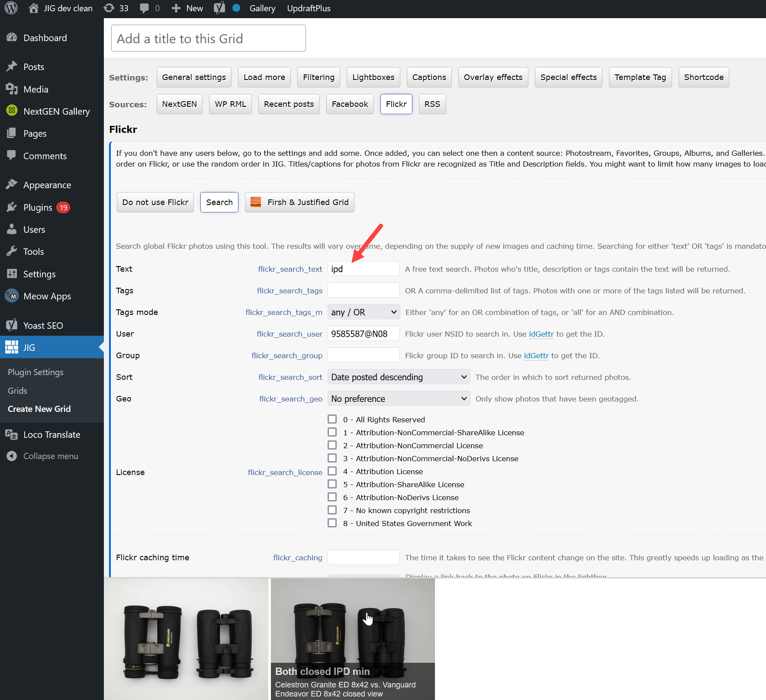Check the All Rights Reserved license box

click(x=332, y=419)
